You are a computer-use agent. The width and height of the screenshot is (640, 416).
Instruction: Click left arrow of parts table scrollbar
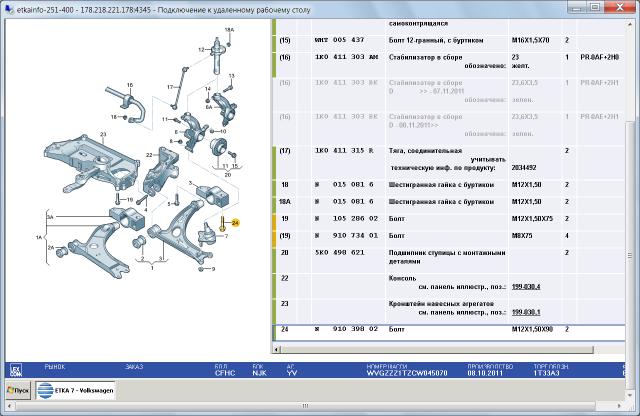click(x=277, y=349)
